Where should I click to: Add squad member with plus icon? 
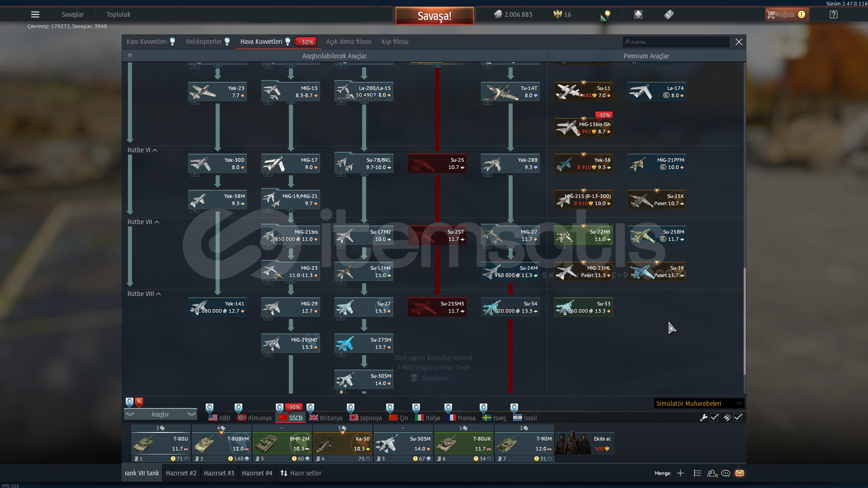pos(680,473)
